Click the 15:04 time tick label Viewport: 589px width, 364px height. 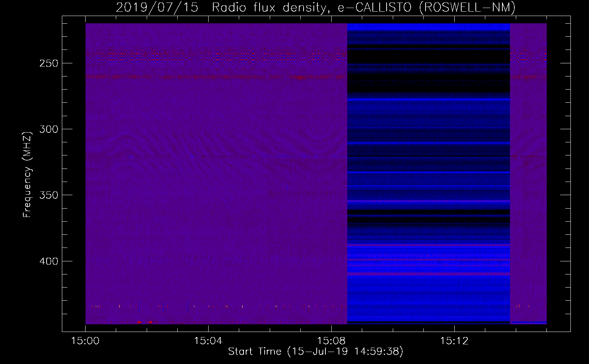208,341
